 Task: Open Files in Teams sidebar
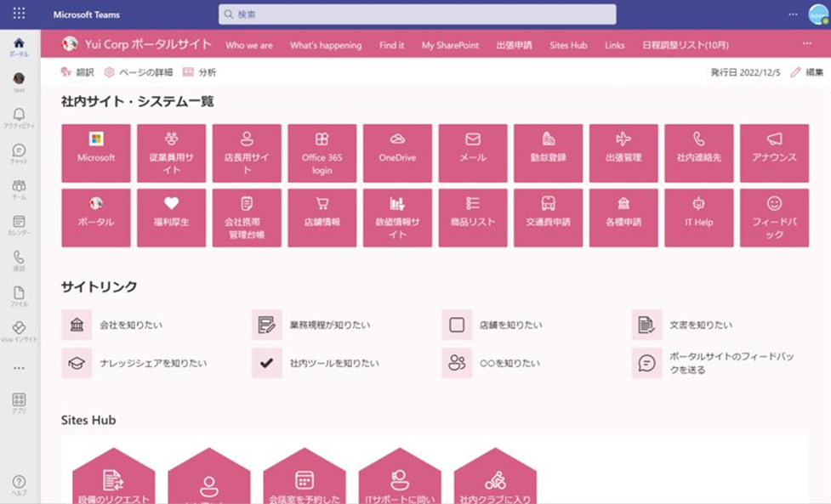[19, 296]
